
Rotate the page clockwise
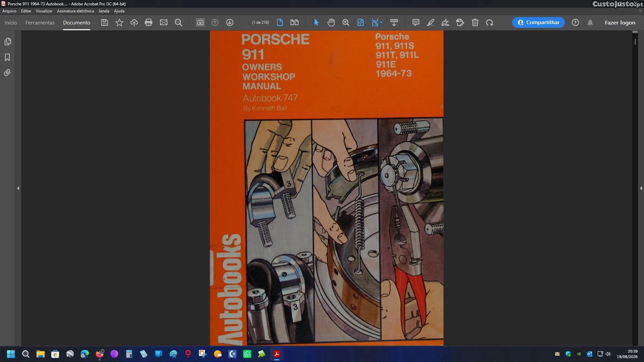click(489, 22)
